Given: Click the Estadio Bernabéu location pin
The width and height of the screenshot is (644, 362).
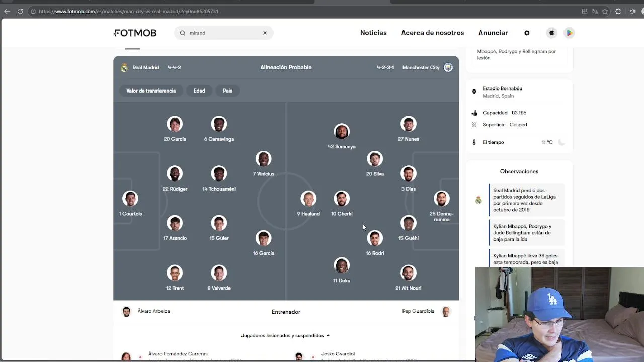Looking at the screenshot, I should [x=474, y=92].
